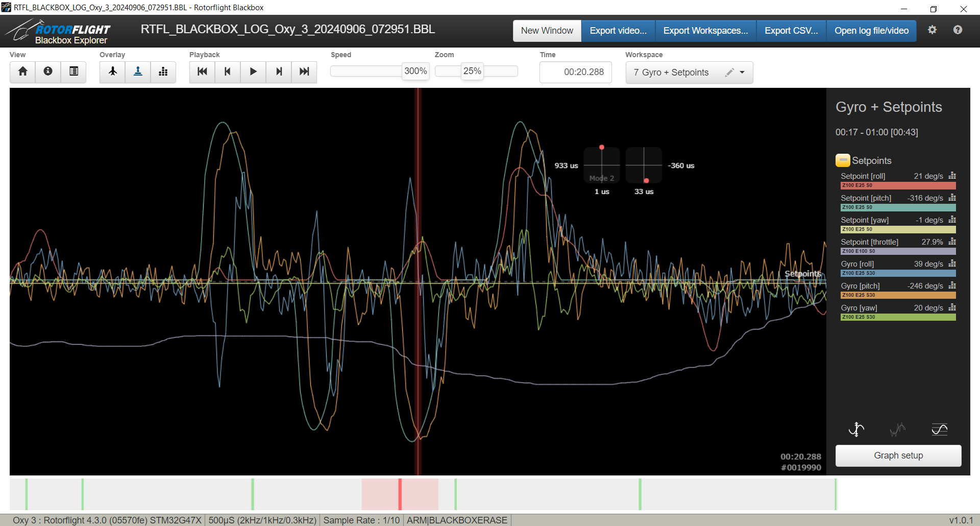This screenshot has width=980, height=526.
Task: Open the help question mark icon
Action: tap(958, 30)
